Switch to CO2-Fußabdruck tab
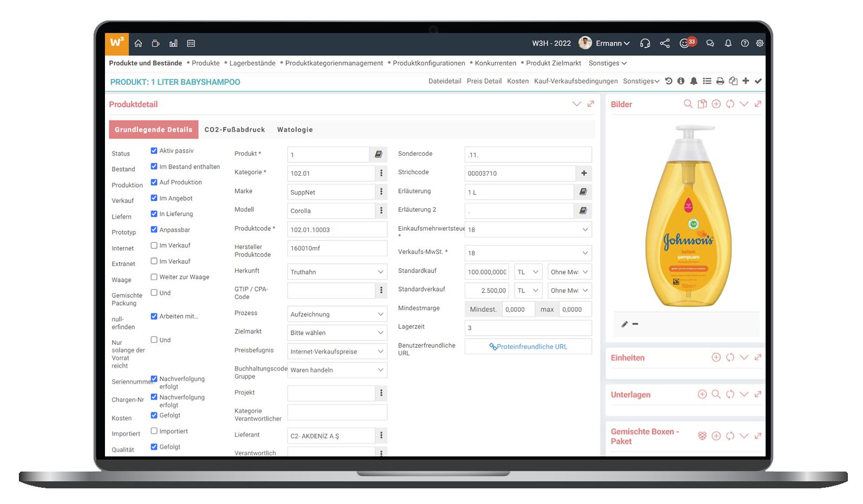Image resolution: width=863 pixels, height=504 pixels. [x=235, y=130]
